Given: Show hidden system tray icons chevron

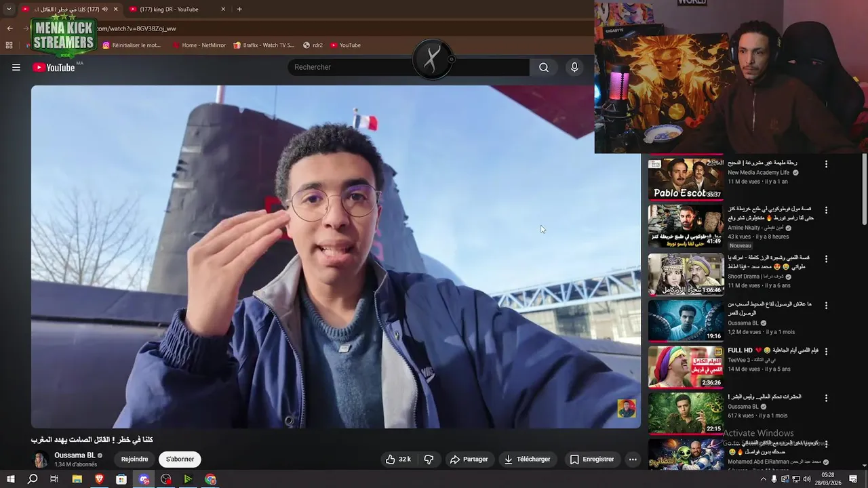Looking at the screenshot, I should pyautogui.click(x=763, y=479).
